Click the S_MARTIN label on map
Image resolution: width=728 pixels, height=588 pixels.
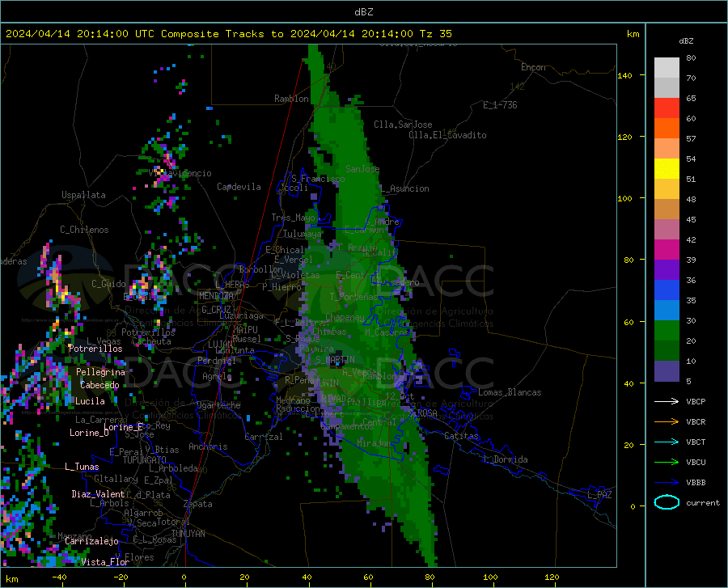(x=335, y=360)
